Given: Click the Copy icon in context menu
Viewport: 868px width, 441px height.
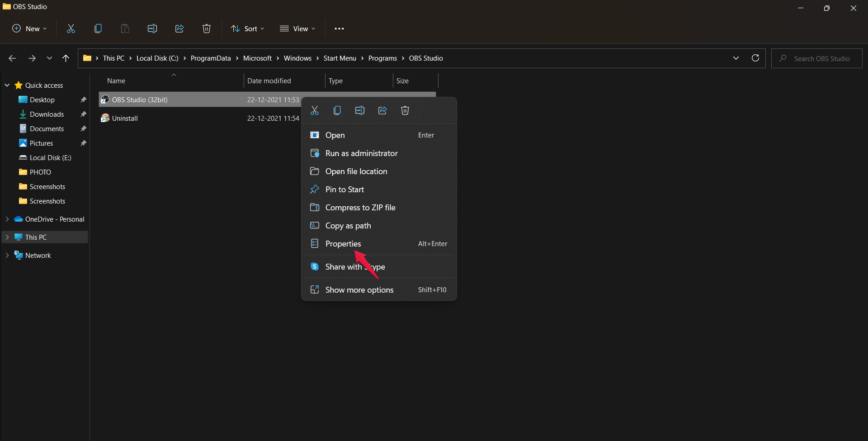Looking at the screenshot, I should coord(337,110).
